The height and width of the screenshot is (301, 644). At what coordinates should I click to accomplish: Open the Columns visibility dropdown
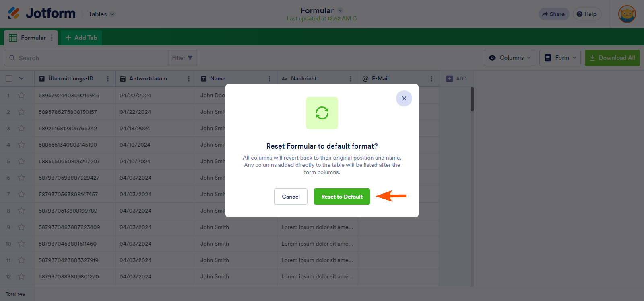(x=509, y=58)
